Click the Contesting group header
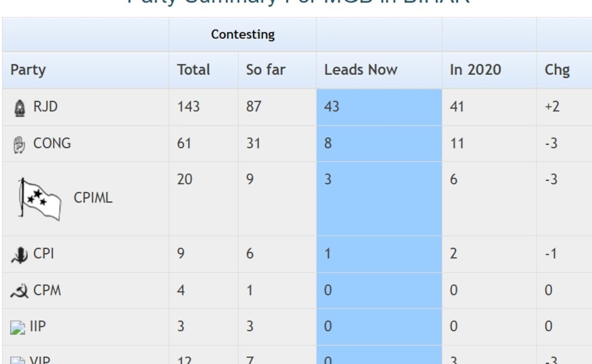The width and height of the screenshot is (592, 364). pyautogui.click(x=243, y=35)
